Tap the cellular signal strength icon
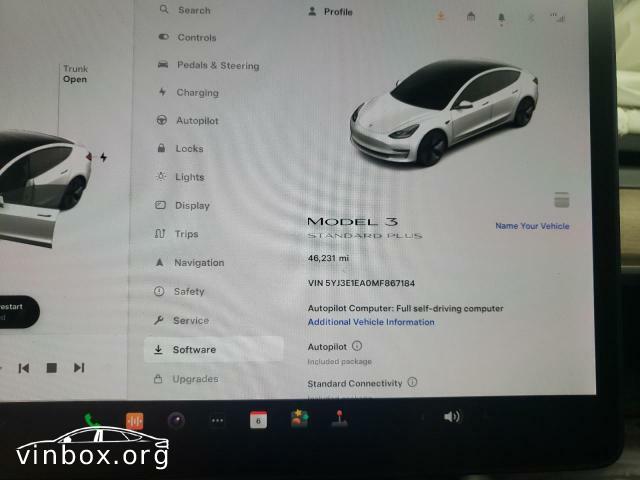 (x=558, y=18)
